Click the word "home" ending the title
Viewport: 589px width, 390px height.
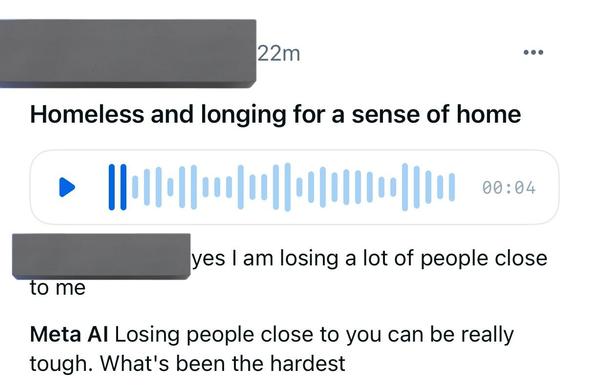pyautogui.click(x=489, y=114)
